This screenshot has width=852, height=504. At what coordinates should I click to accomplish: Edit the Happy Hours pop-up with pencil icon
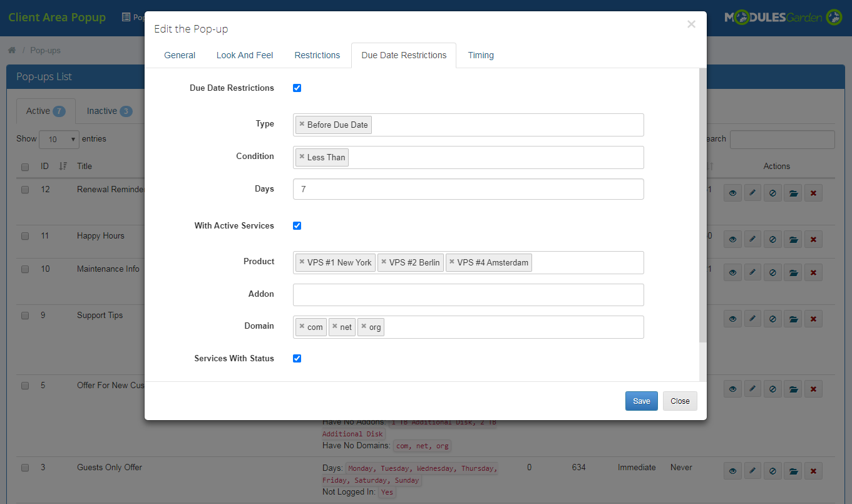coord(752,239)
